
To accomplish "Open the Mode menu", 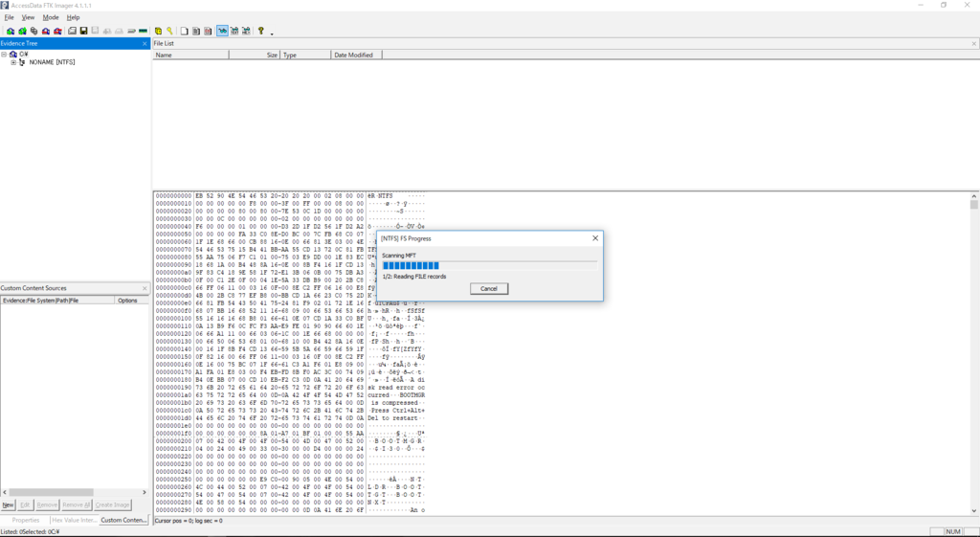I will tap(51, 17).
